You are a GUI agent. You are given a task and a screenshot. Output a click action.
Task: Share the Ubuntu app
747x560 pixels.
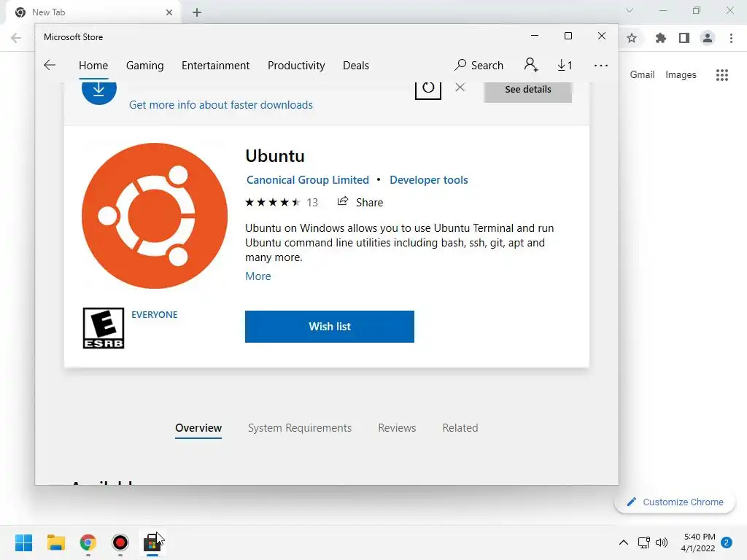pos(360,203)
